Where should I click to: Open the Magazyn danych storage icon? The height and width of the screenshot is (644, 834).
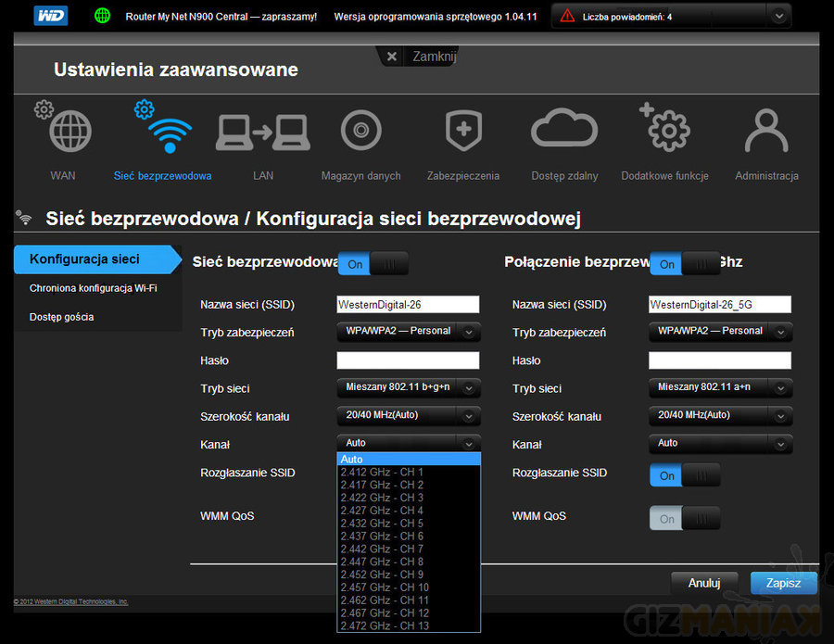click(360, 133)
